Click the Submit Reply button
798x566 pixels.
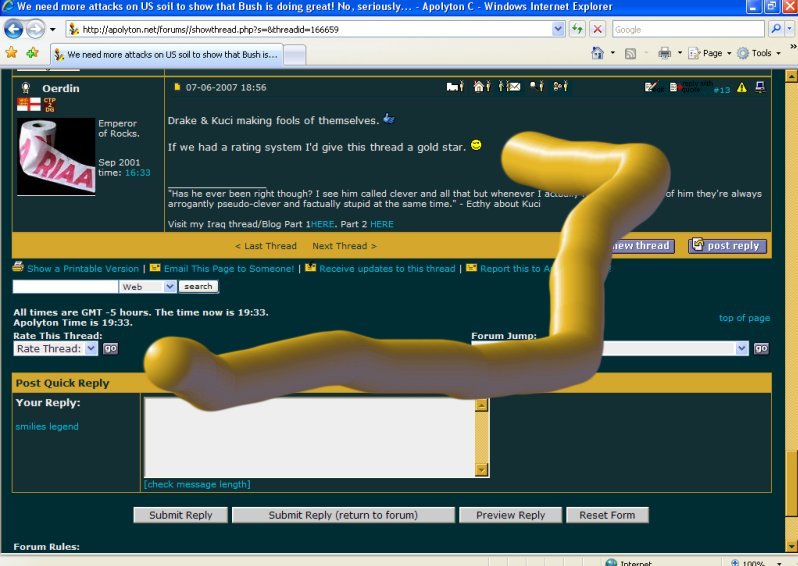click(181, 515)
